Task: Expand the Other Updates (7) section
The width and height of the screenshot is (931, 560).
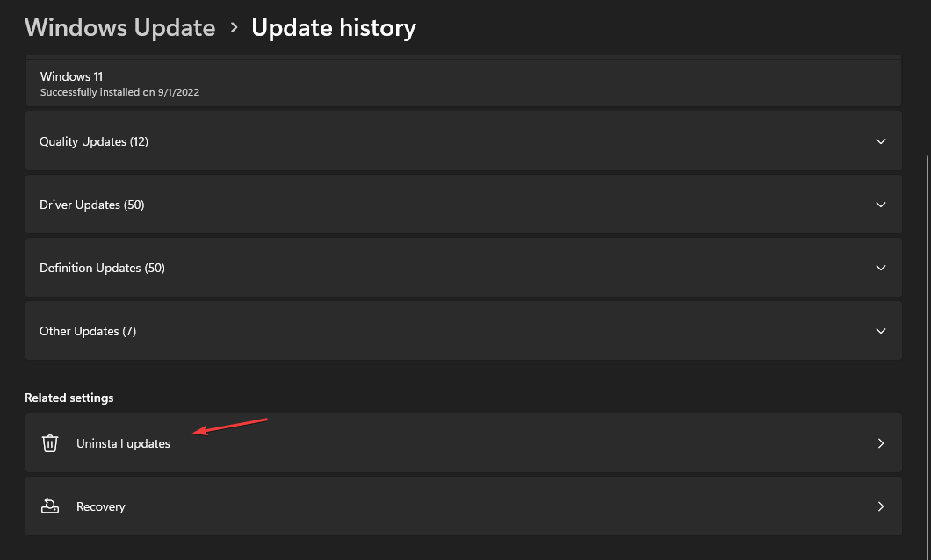Action: [x=463, y=331]
